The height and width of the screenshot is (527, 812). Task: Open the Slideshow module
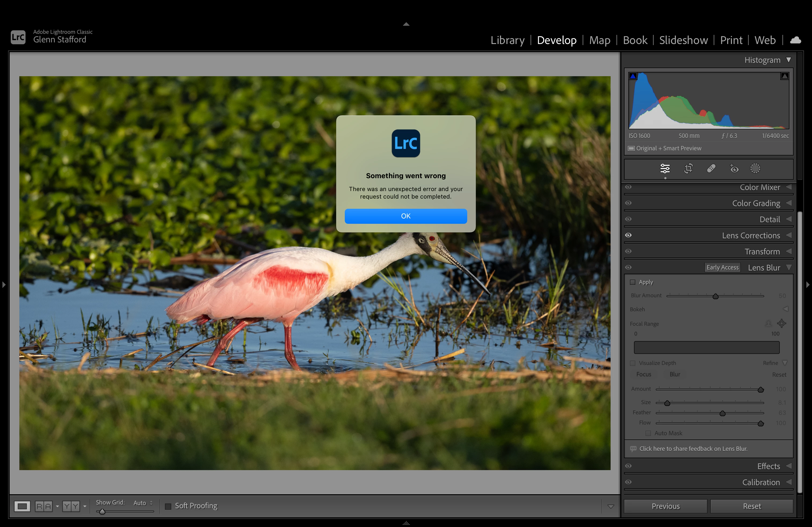pyautogui.click(x=683, y=40)
